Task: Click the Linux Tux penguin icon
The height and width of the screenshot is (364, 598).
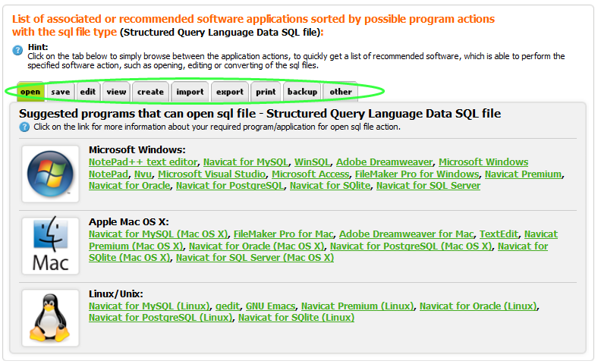Action: [x=50, y=318]
